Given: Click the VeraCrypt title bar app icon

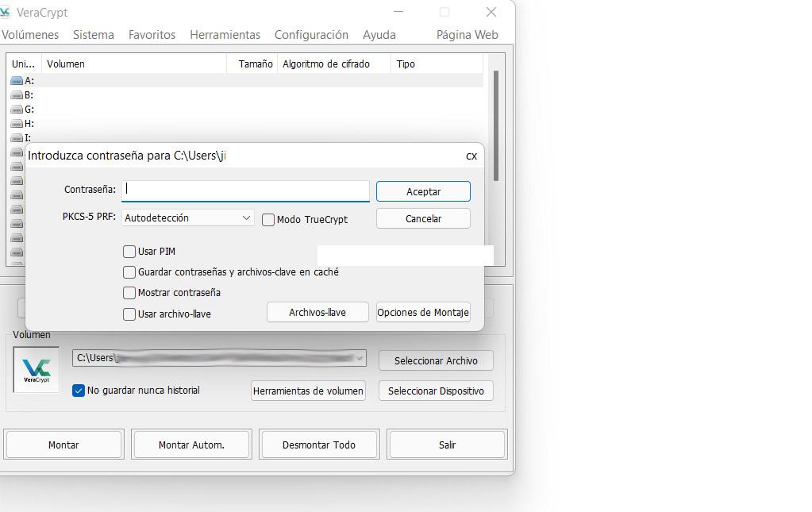Looking at the screenshot, I should click(x=5, y=12).
